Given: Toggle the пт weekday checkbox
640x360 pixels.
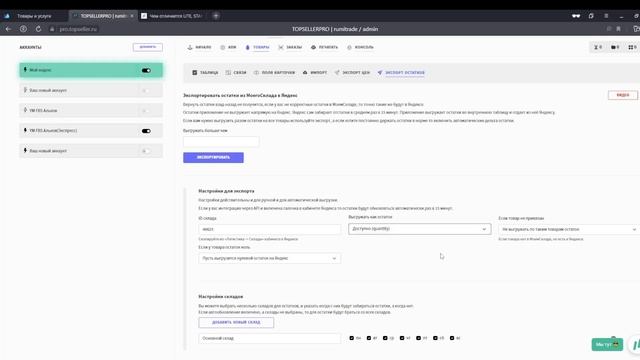Looking at the screenshot, I should (x=418, y=338).
